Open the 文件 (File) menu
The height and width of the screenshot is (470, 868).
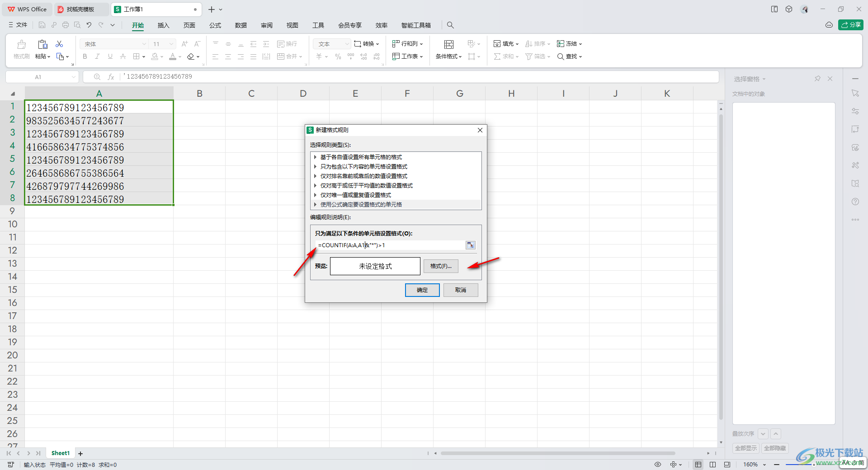pos(18,25)
